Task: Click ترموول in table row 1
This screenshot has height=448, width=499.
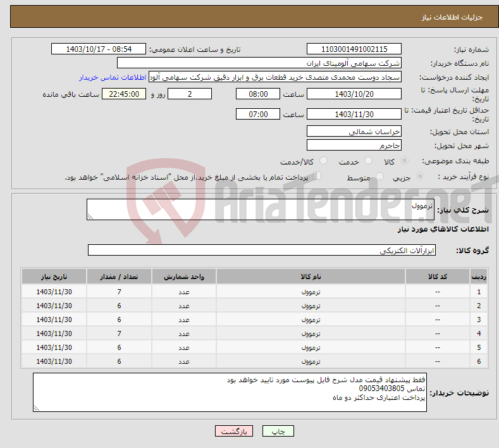Action: click(311, 292)
